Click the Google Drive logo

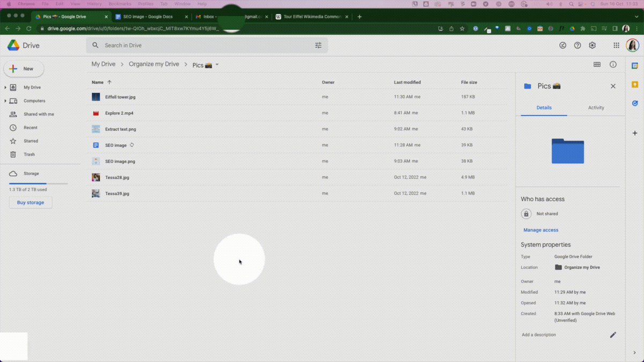point(13,46)
